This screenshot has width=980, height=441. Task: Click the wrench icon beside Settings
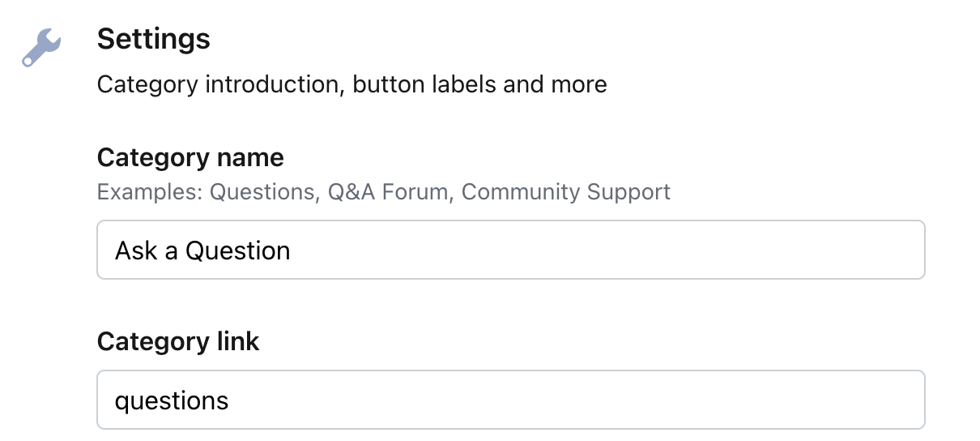click(40, 48)
